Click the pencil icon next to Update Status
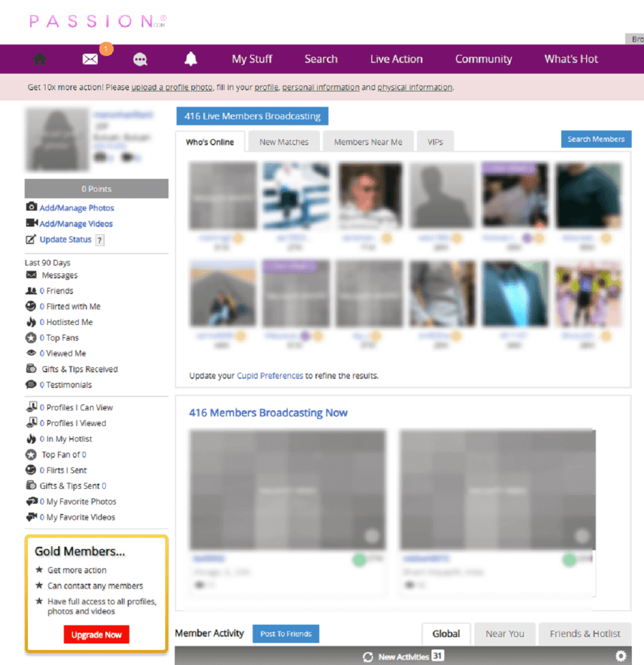This screenshot has width=644, height=665. [x=30, y=239]
